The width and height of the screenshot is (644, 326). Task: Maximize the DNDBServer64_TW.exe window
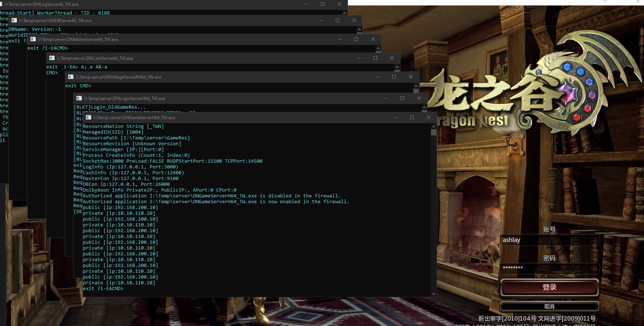(338, 21)
